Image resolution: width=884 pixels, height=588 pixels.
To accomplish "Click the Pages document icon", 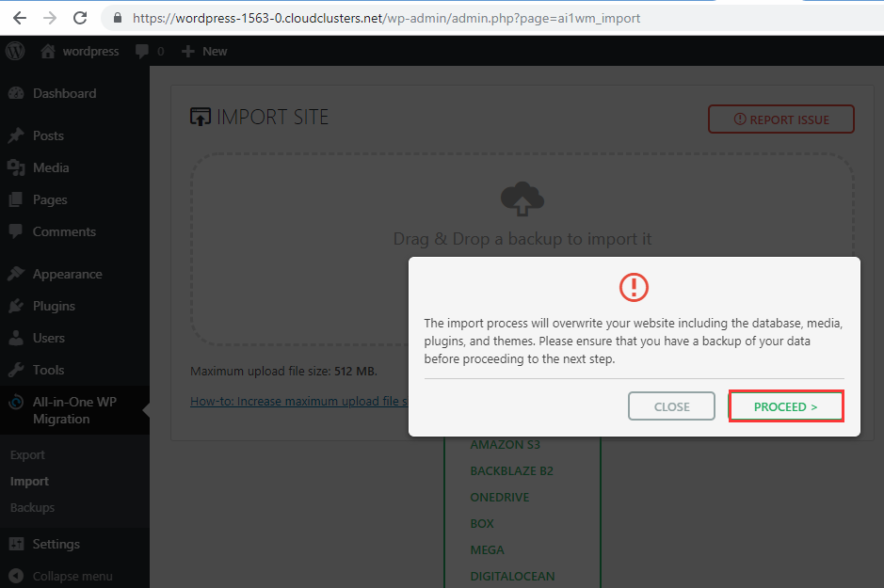I will coord(16,200).
